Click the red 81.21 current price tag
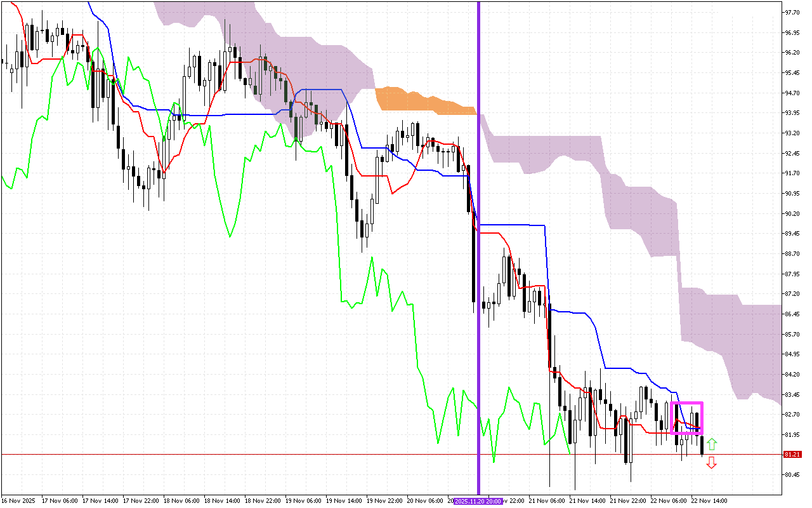The height and width of the screenshot is (508, 812). [x=791, y=455]
